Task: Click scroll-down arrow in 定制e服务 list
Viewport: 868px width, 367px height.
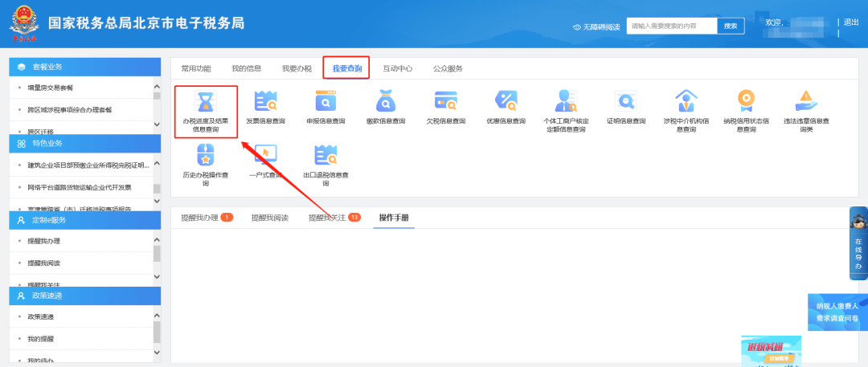Action: (156, 277)
